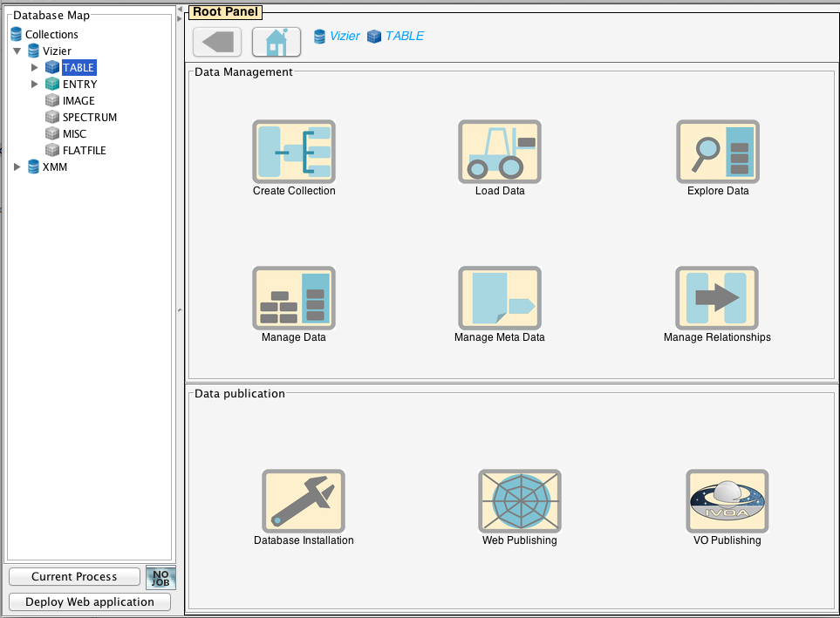Select the XMM tree item
Image resolution: width=840 pixels, height=618 pixels.
[x=48, y=166]
